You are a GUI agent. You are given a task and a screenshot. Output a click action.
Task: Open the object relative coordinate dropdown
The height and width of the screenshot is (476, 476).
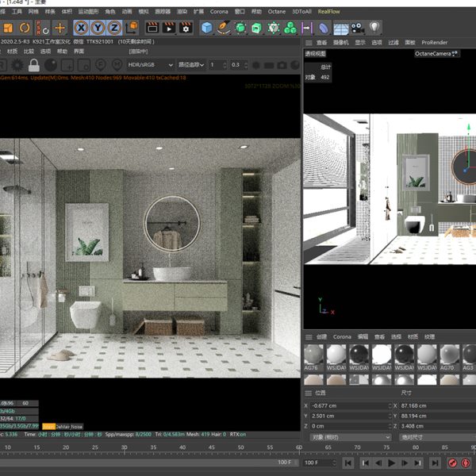coord(351,437)
